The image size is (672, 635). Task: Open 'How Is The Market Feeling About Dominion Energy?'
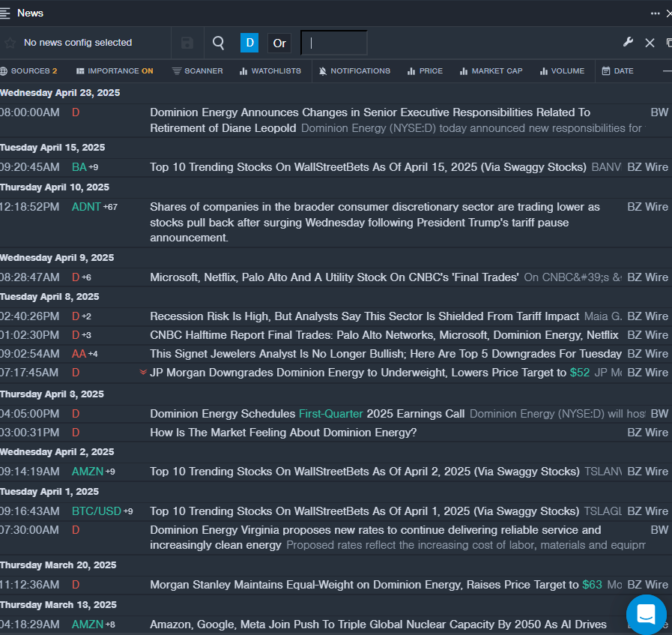tap(283, 432)
